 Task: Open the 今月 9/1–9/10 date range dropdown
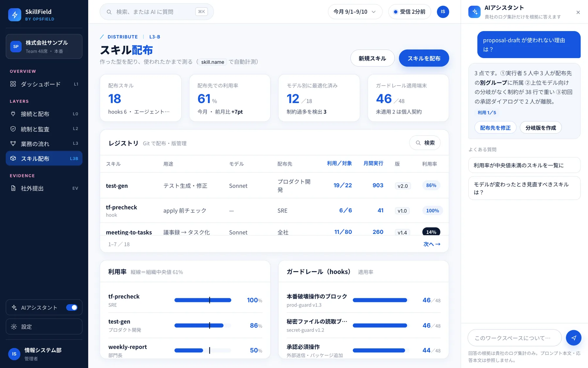click(355, 12)
